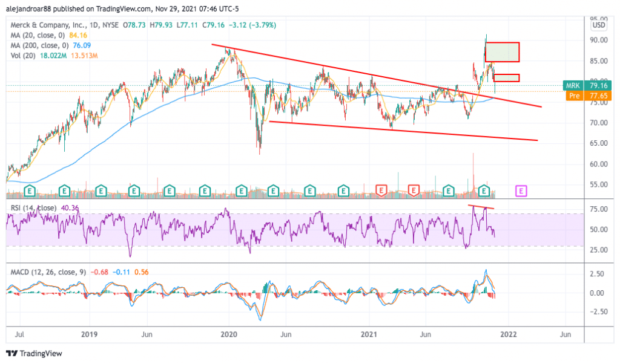620x364 pixels.
Task: Click the high price H79.93
Action: tap(161, 25)
